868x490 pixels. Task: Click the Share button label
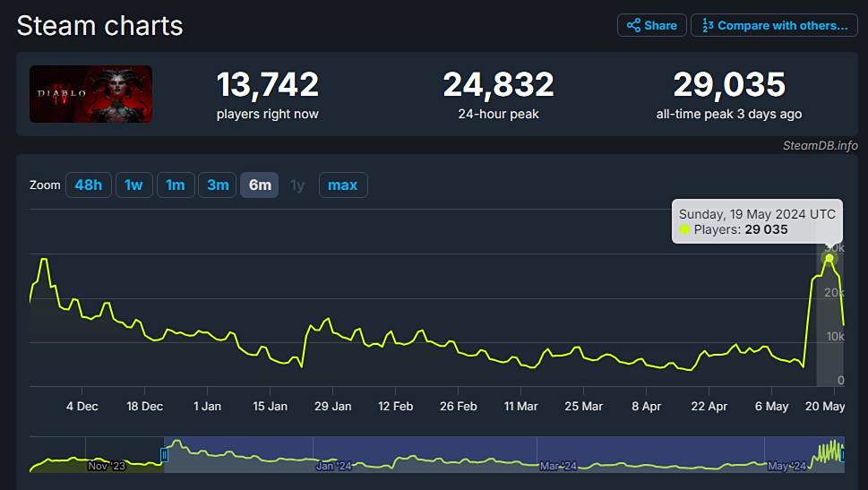tap(660, 25)
